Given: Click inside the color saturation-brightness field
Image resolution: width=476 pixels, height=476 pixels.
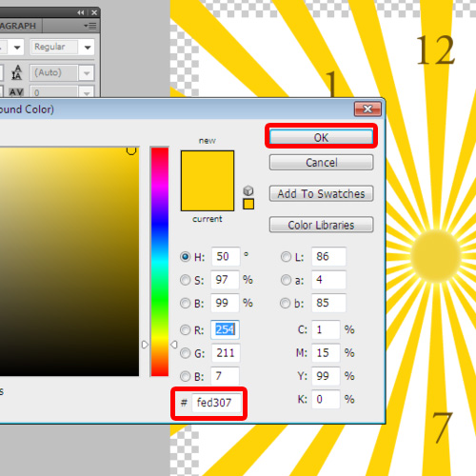Looking at the screenshot, I should tap(69, 262).
